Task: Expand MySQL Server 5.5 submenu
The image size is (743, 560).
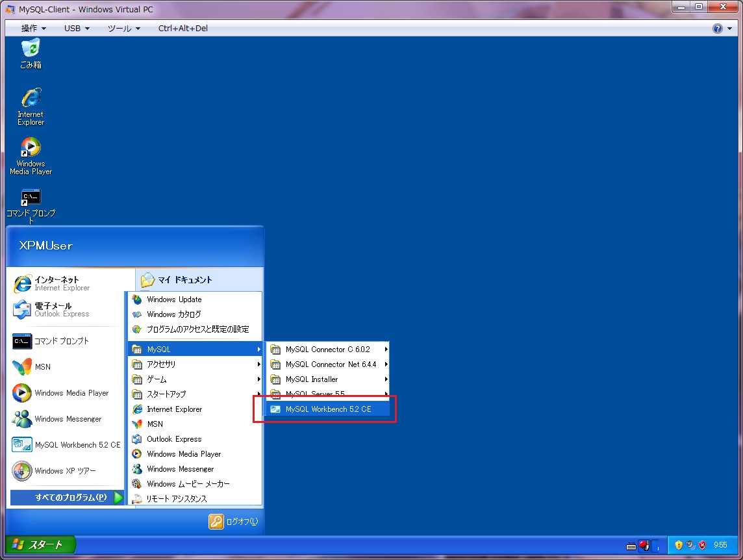Action: pos(328,394)
